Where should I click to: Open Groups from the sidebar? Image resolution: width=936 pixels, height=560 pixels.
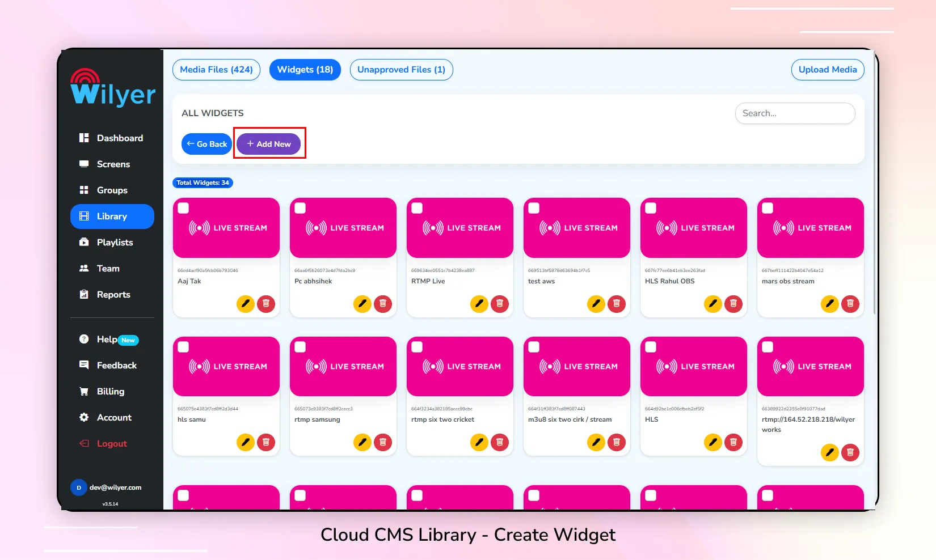click(x=112, y=190)
